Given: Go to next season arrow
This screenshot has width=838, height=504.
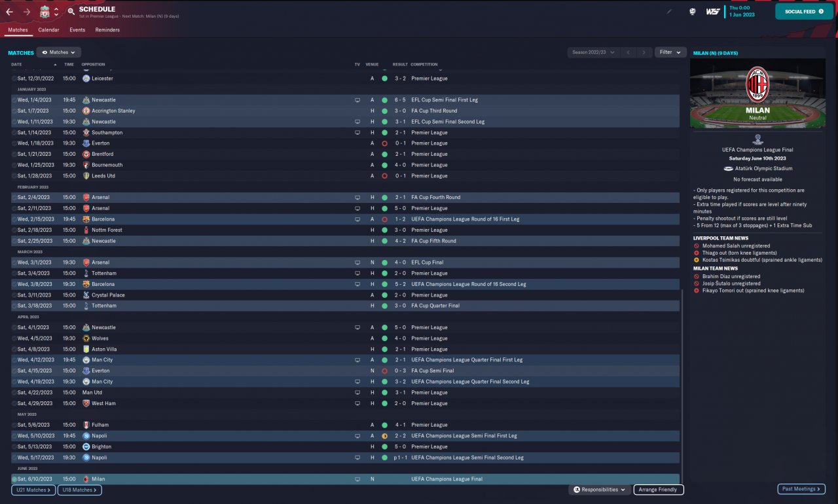Looking at the screenshot, I should 644,52.
